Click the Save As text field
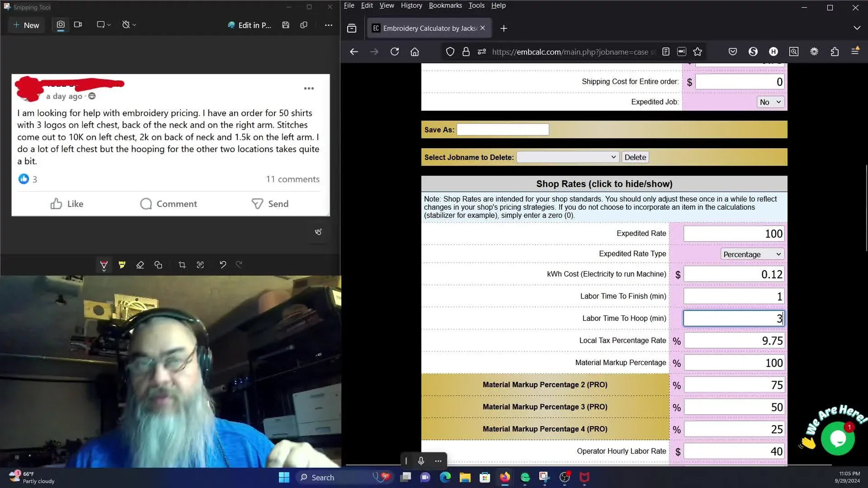Viewport: 868px width, 488px height. [x=502, y=130]
